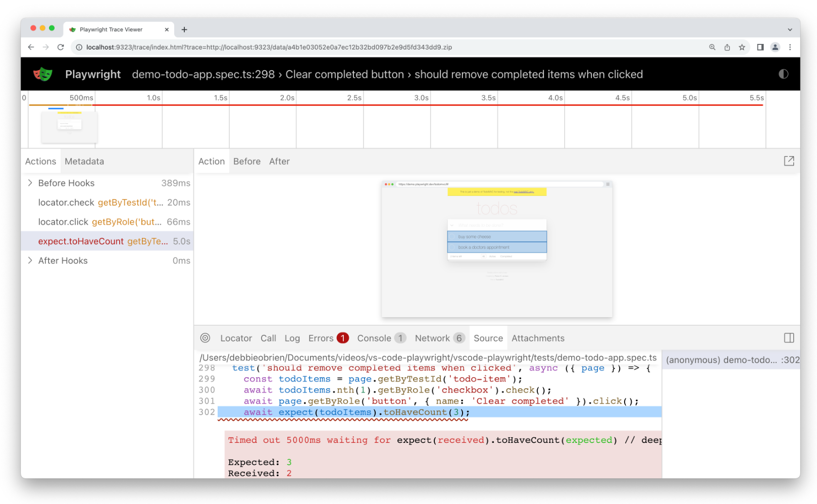Open the Errors tab

[x=328, y=338]
